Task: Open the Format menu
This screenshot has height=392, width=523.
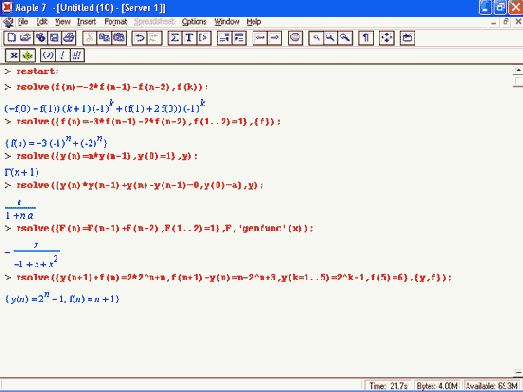Action: coord(115,22)
